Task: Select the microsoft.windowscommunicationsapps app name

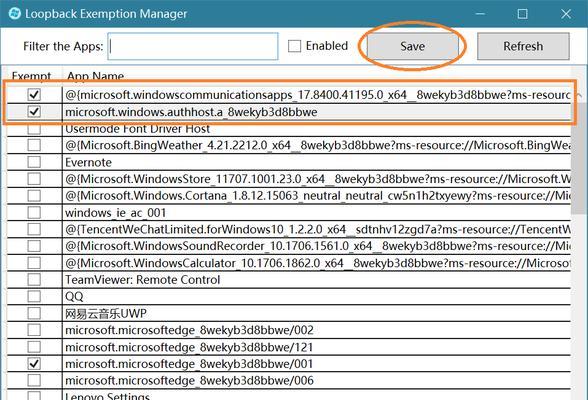Action: (318, 95)
